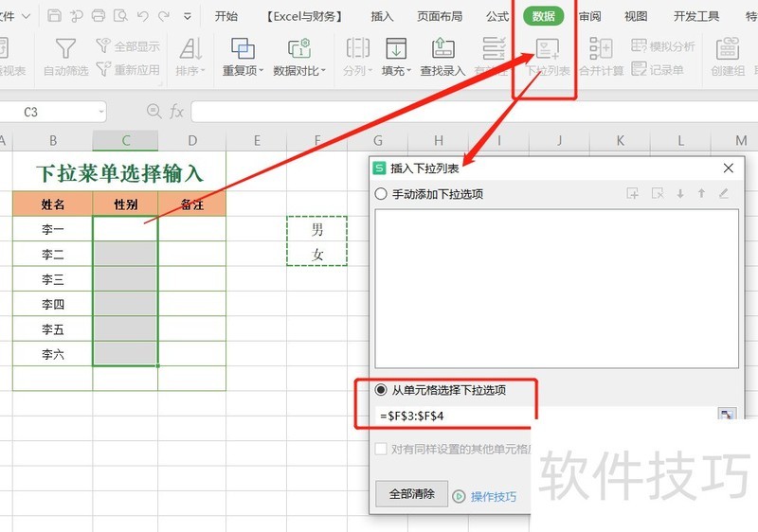Click the =$F$3:$F$4 range input field

(x=540, y=416)
